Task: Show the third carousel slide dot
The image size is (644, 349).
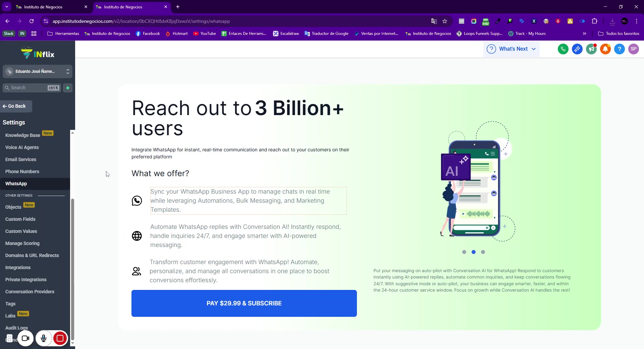Action: (483, 252)
